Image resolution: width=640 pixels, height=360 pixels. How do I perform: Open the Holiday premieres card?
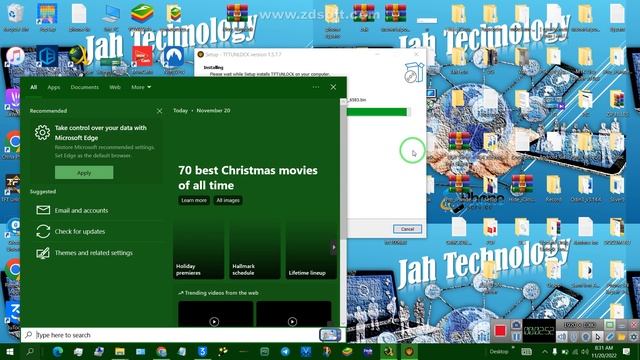[198, 250]
